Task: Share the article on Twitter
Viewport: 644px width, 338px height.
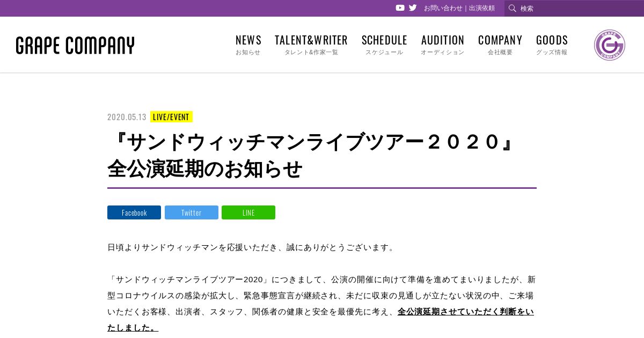Action: pos(192,212)
